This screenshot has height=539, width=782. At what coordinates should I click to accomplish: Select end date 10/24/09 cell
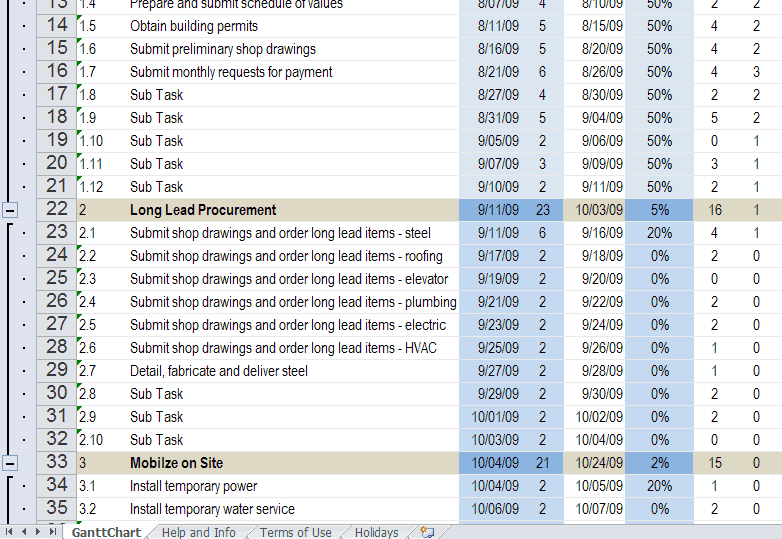click(594, 463)
